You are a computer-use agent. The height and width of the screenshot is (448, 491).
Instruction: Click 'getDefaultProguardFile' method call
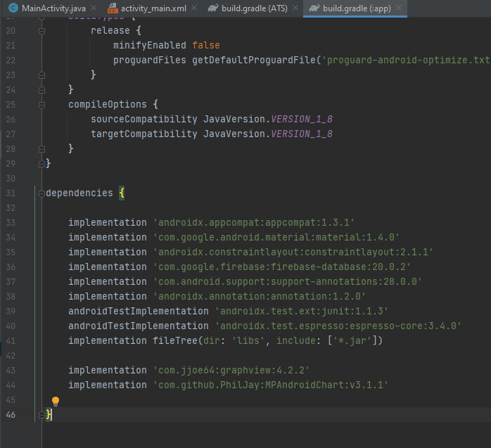click(254, 60)
